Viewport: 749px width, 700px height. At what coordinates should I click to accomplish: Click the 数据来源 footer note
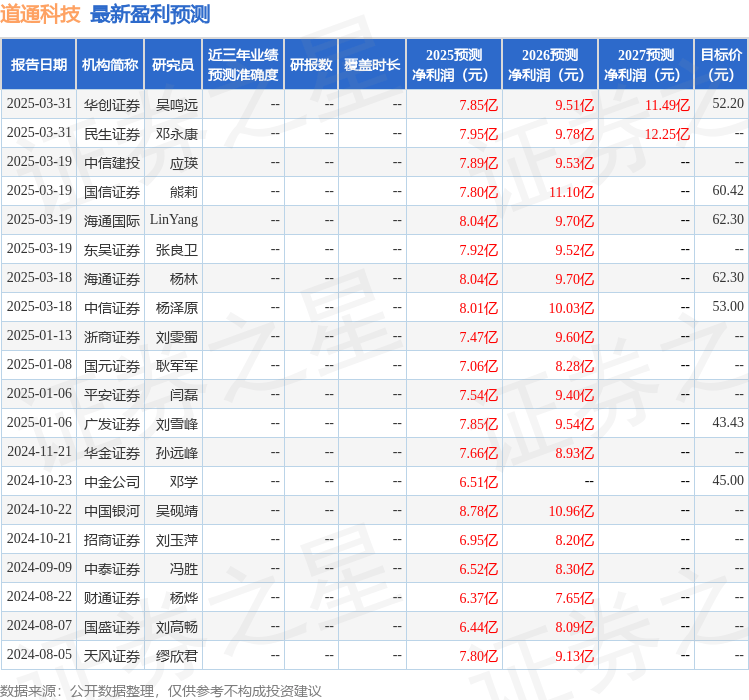pos(160,691)
